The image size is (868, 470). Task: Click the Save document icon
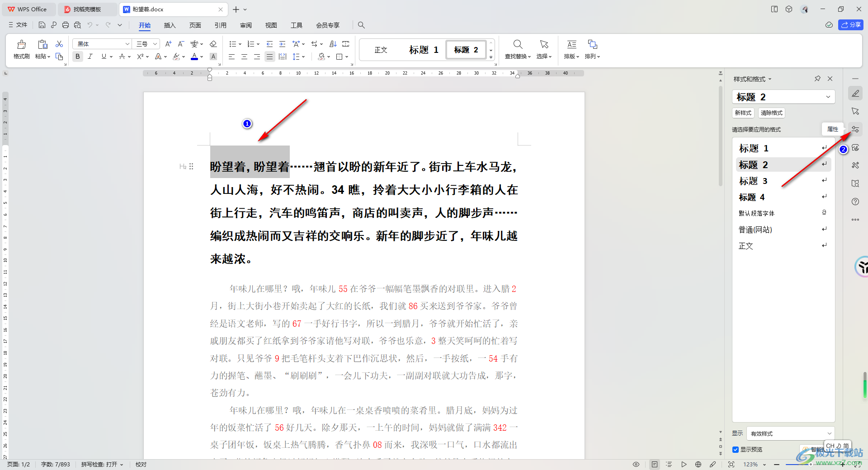(42, 25)
